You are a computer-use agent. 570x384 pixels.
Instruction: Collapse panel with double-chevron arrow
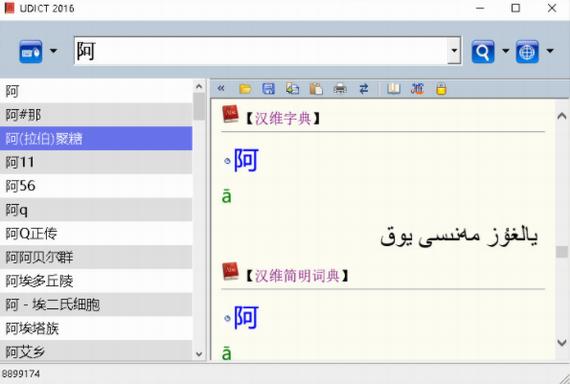pyautogui.click(x=221, y=88)
